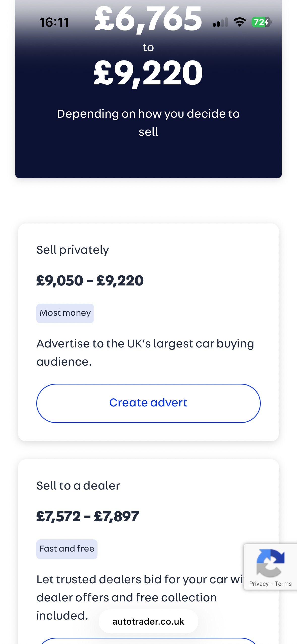Tap the battery level indicator

click(261, 22)
